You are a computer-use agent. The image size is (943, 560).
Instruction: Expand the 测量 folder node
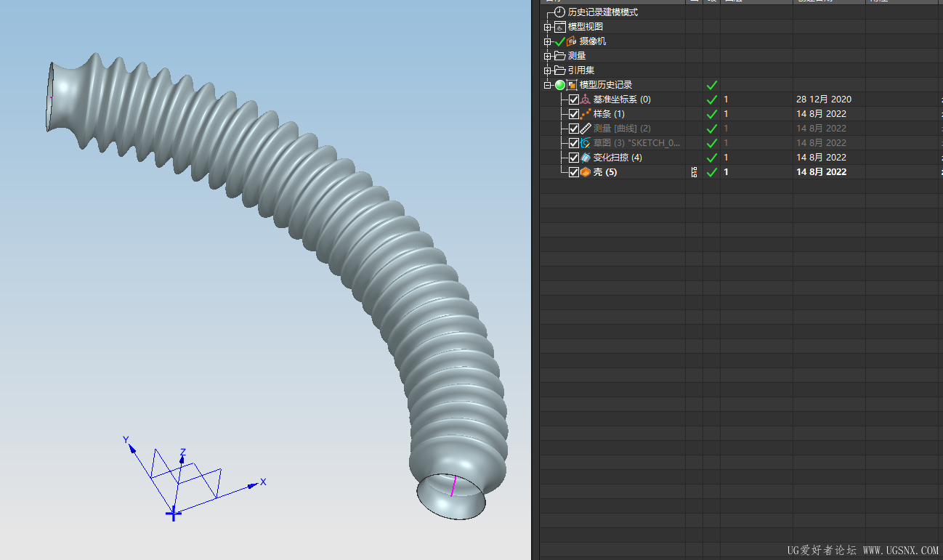[x=548, y=56]
